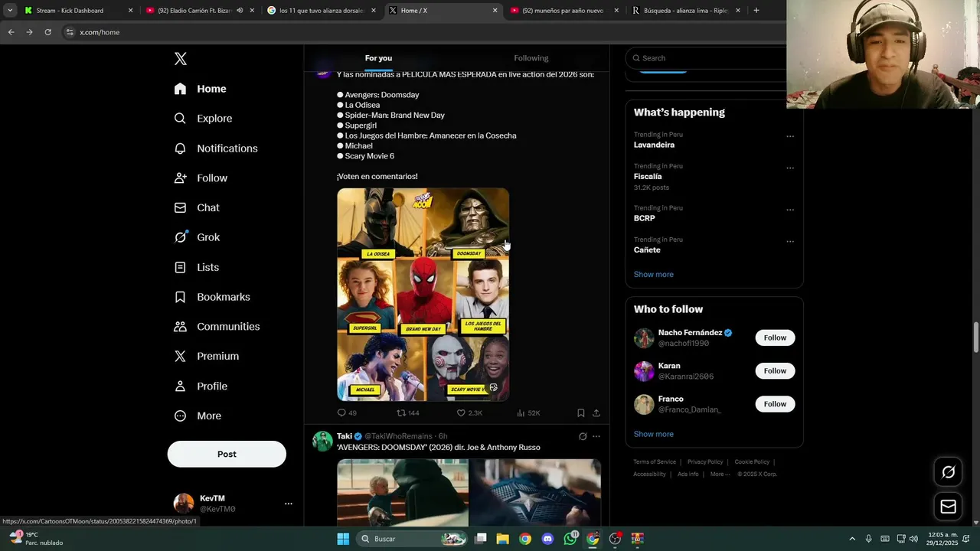Open the Lavandeira trending topic

[654, 145]
